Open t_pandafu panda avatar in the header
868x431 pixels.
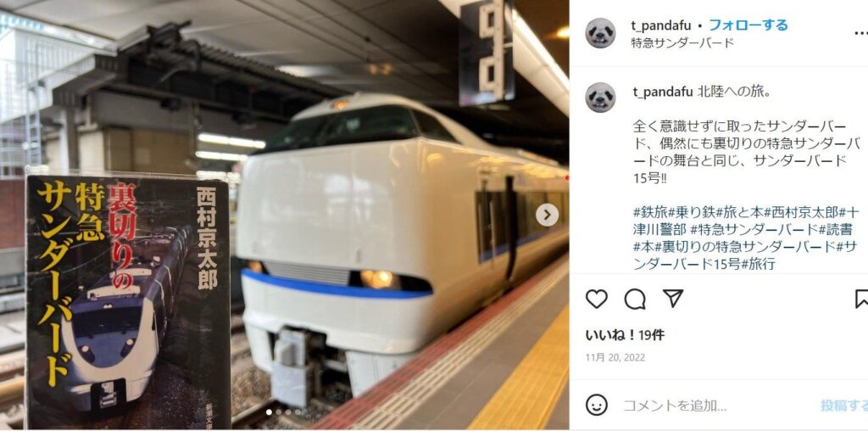point(600,33)
